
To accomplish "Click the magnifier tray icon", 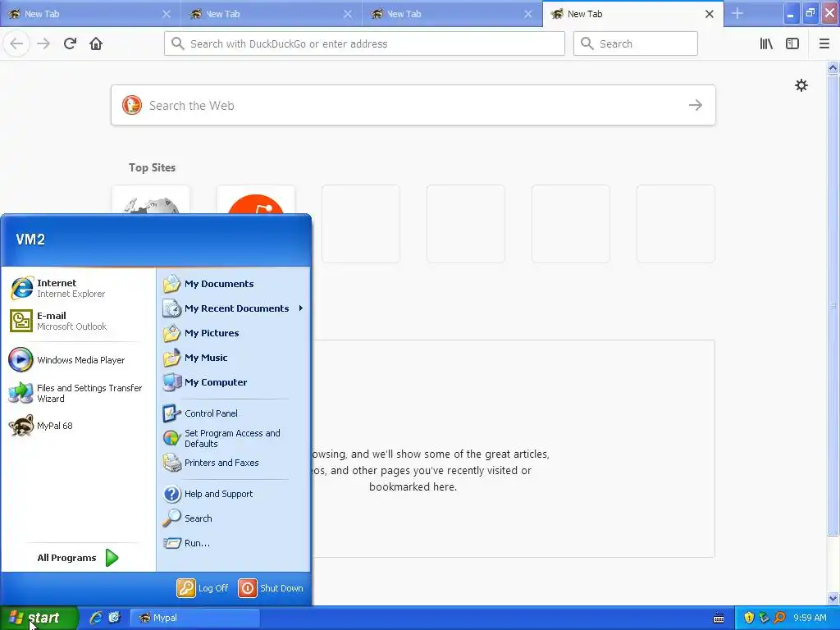I will (x=779, y=618).
